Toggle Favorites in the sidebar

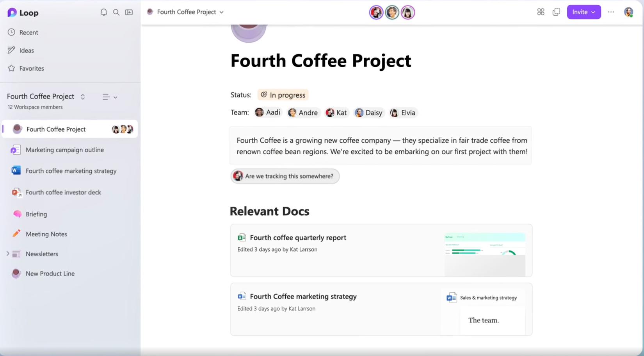coord(31,68)
